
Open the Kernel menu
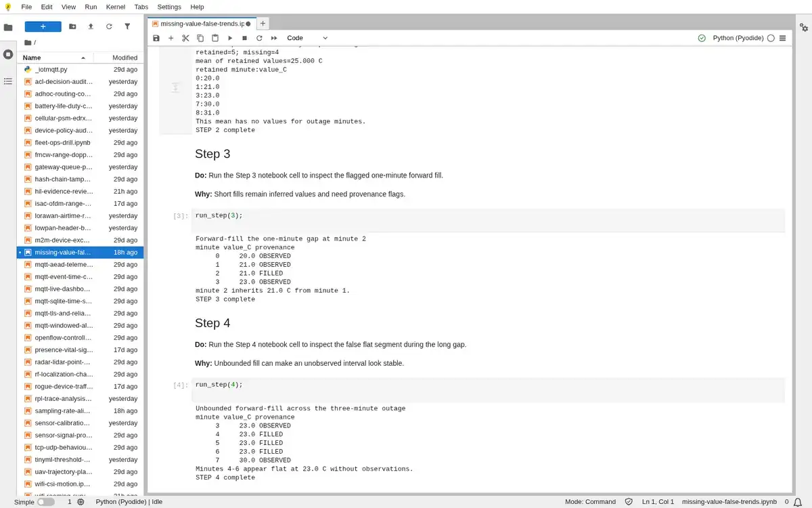pos(116,7)
